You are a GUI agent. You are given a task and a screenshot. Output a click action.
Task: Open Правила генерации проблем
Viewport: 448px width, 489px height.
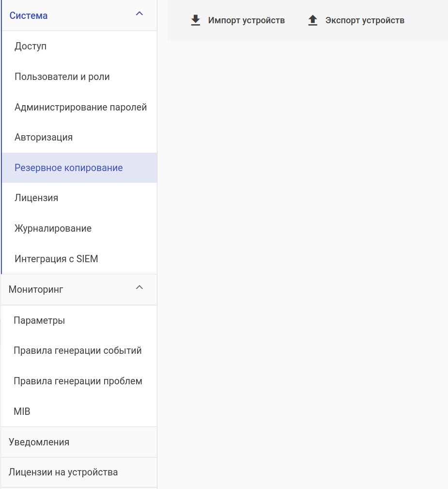click(78, 381)
